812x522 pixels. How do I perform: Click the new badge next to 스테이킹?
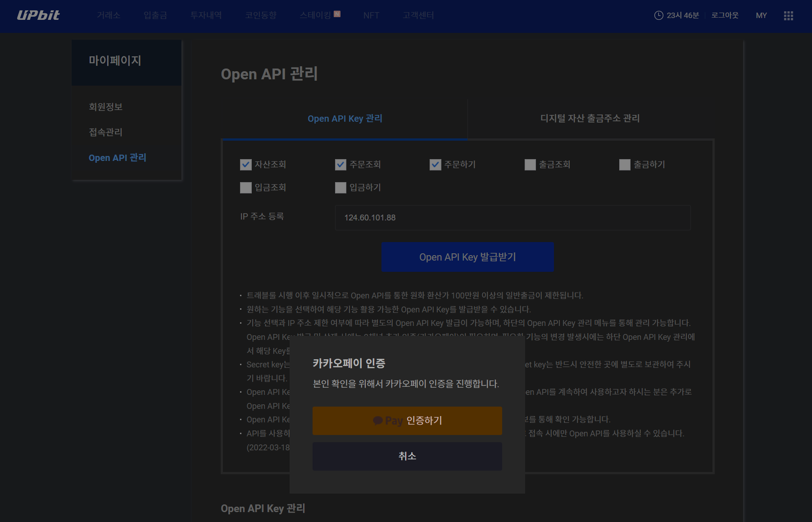337,14
